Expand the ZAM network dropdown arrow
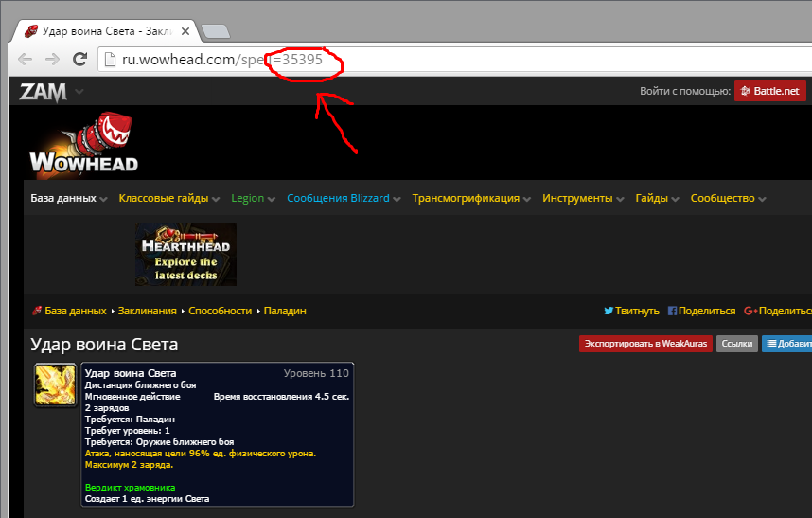 (79, 92)
